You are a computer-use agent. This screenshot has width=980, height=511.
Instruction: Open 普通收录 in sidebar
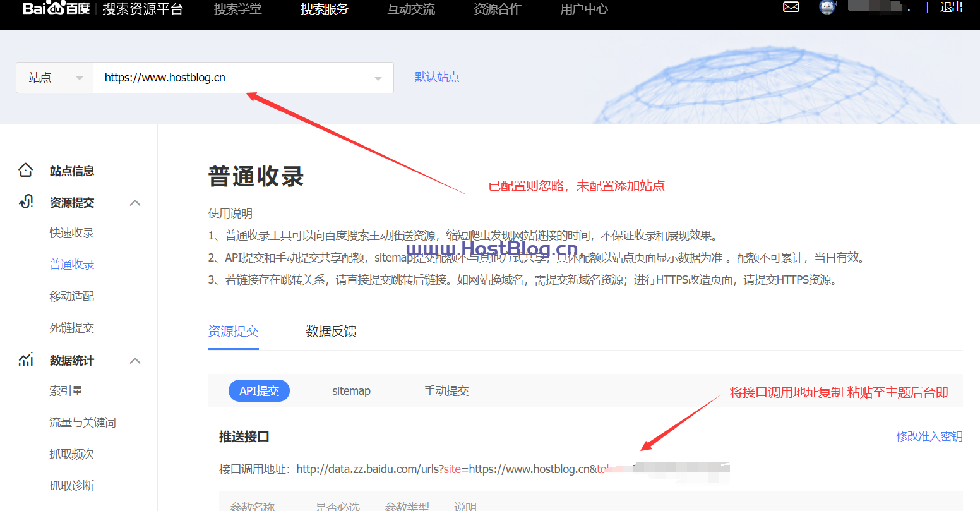(72, 265)
